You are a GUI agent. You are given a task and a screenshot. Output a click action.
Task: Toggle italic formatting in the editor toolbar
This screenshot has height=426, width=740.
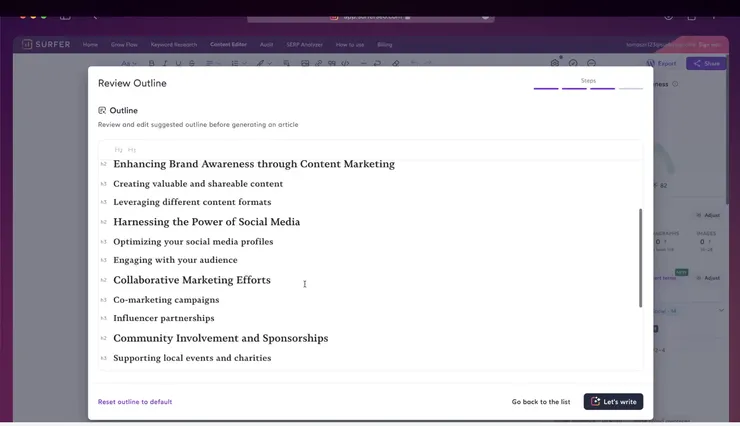tap(165, 63)
